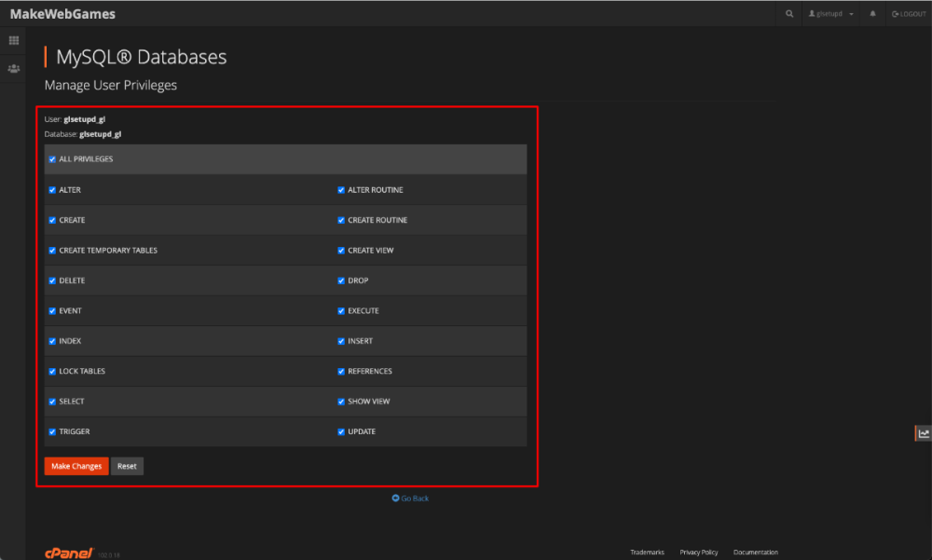Image resolution: width=932 pixels, height=560 pixels.
Task: Uncheck the TRIGGER privilege
Action: click(52, 432)
